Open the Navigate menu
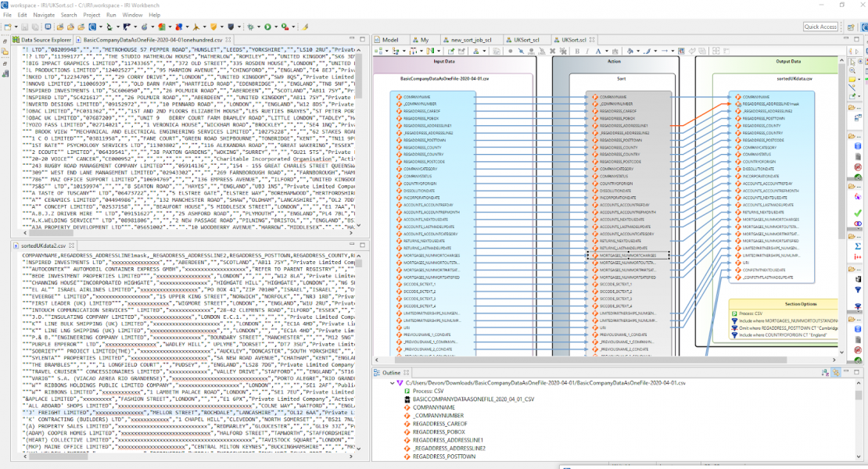Screen dimensions: 868x469 (x=44, y=15)
